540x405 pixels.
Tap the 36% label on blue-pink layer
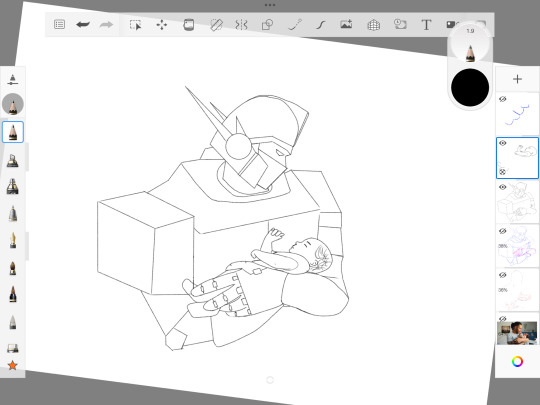coord(503,246)
